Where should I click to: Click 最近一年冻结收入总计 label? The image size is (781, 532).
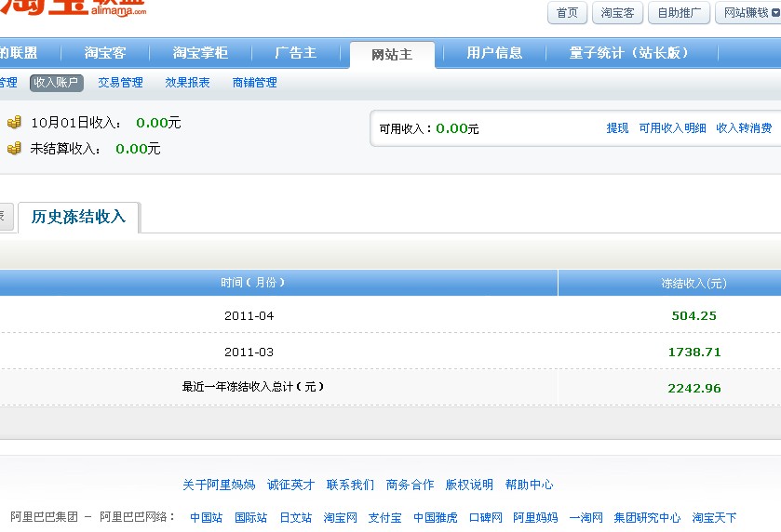point(252,387)
